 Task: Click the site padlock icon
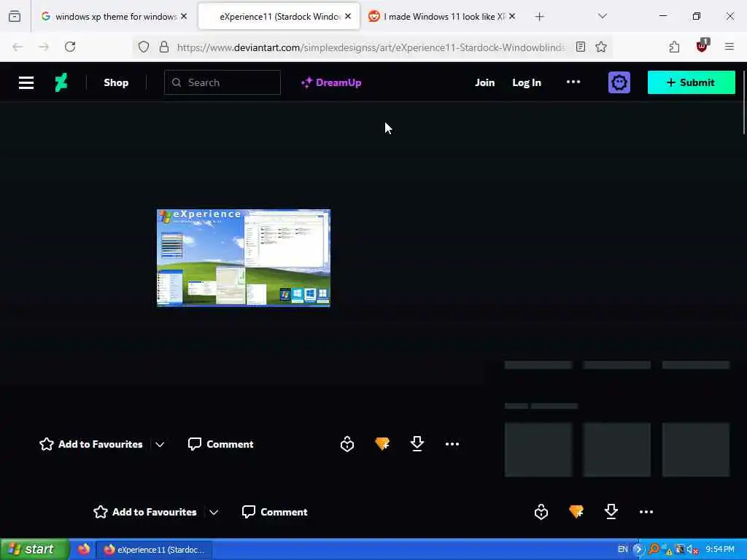pos(164,47)
